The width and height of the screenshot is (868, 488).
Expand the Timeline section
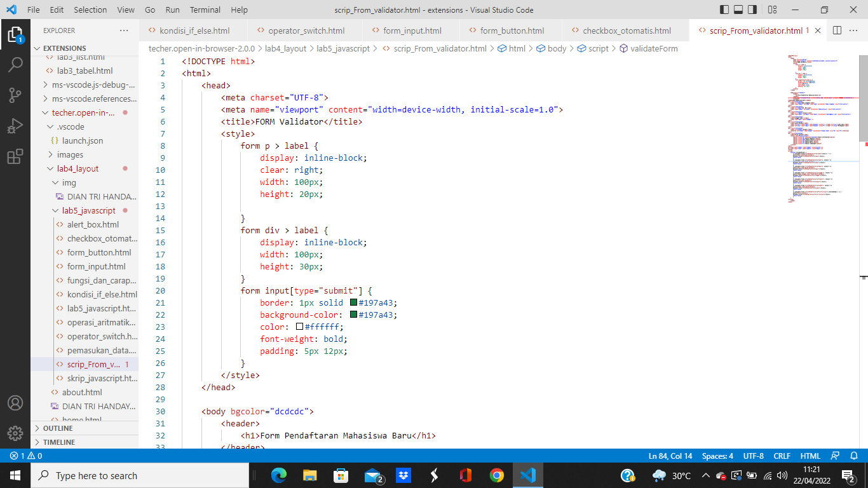58,442
